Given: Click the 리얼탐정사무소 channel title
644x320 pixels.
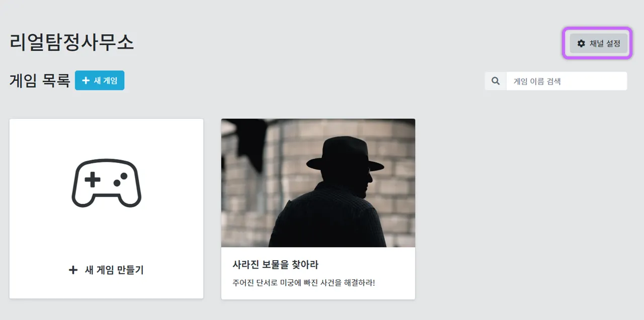Looking at the screenshot, I should [x=71, y=43].
